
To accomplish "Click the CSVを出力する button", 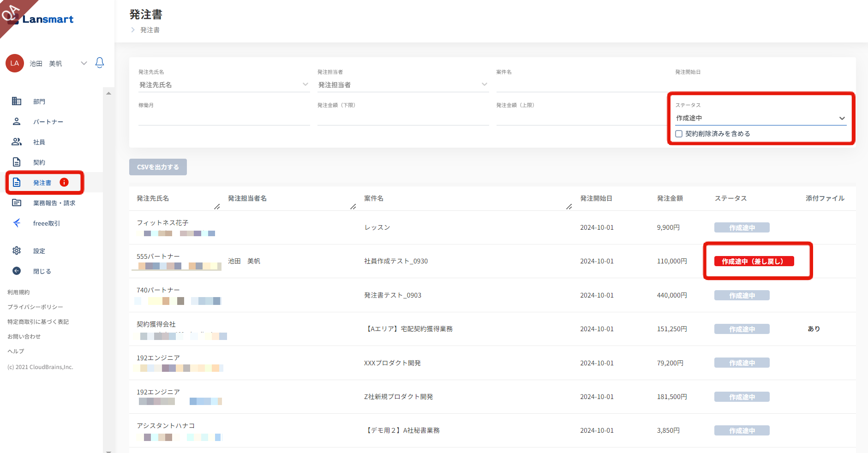I will [x=158, y=167].
